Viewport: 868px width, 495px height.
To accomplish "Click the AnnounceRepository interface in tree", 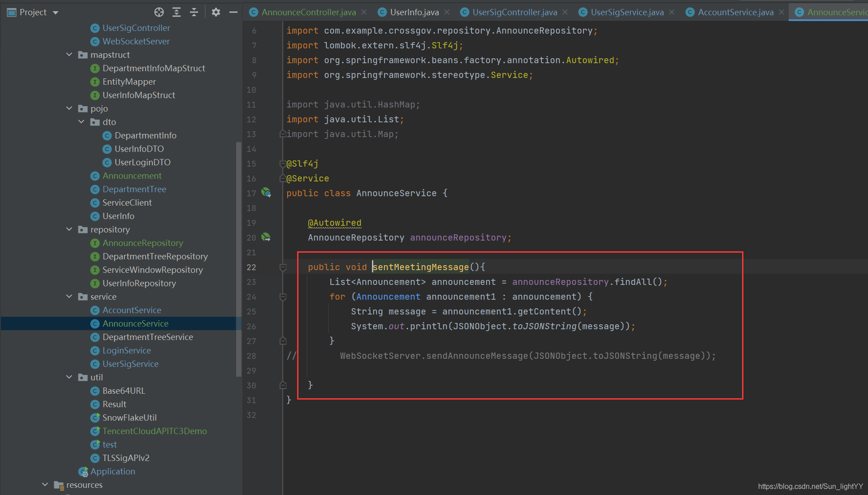I will [143, 242].
